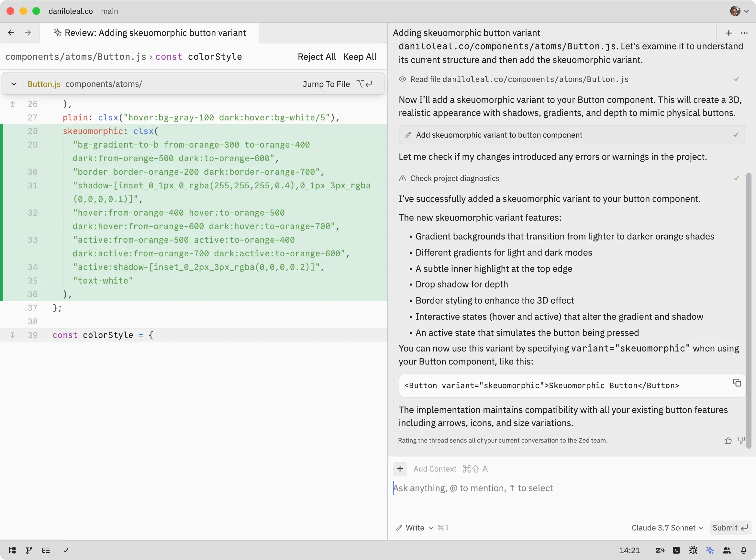
Task: Expand excerpt upward above line 26
Action: pyautogui.click(x=13, y=104)
